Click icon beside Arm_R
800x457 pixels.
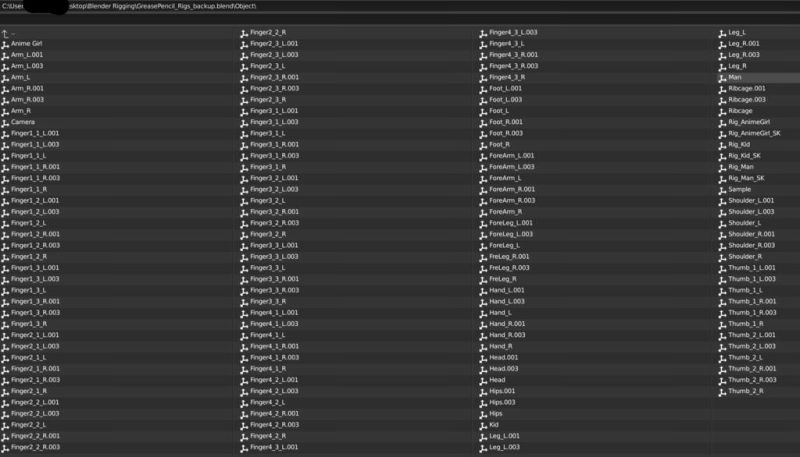[x=6, y=112]
